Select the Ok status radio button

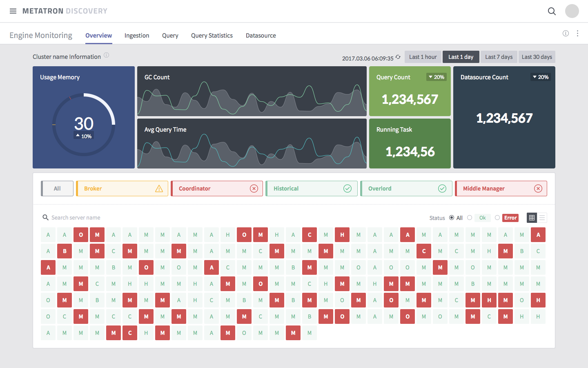click(x=470, y=218)
